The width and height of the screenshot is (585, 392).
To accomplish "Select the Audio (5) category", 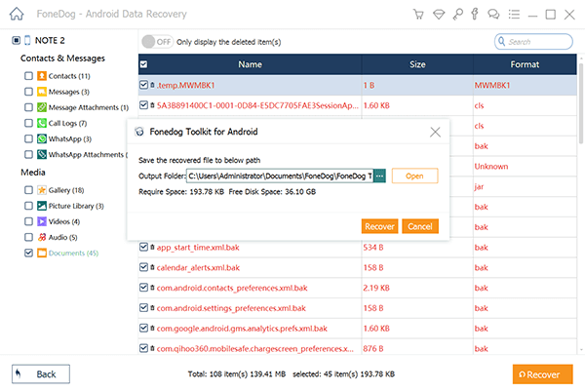I will [63, 238].
